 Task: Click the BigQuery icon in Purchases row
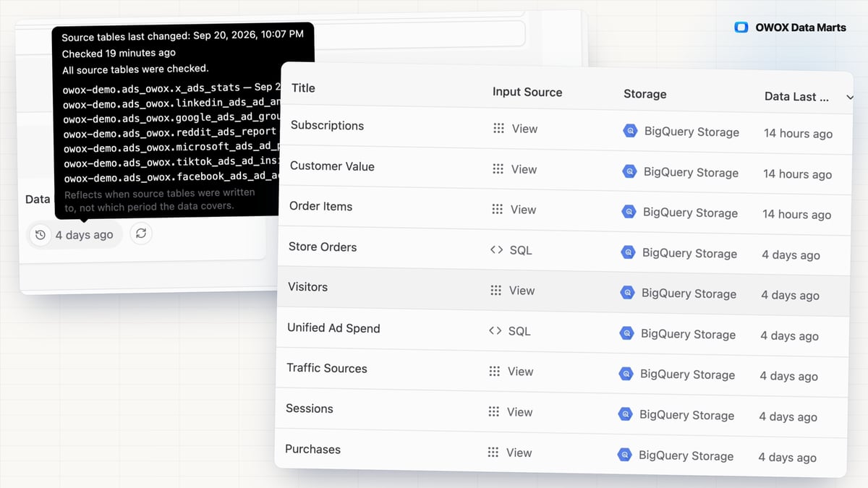[x=624, y=455]
